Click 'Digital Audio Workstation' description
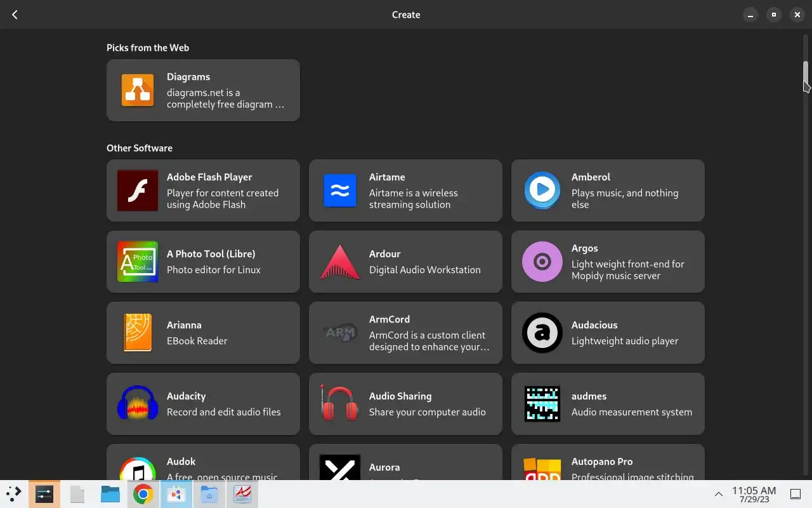 (x=425, y=270)
